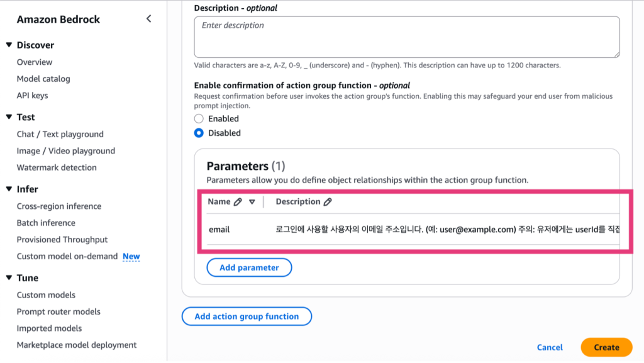Select the Enabled confirmation radio button
This screenshot has width=644, height=363.
[199, 118]
